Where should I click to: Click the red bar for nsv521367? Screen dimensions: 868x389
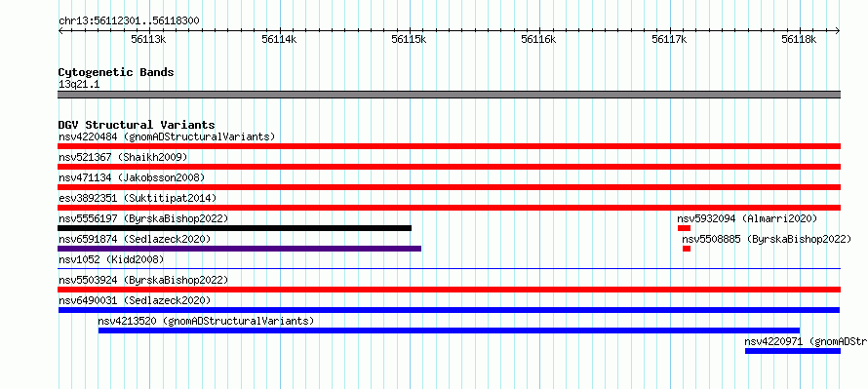click(449, 167)
